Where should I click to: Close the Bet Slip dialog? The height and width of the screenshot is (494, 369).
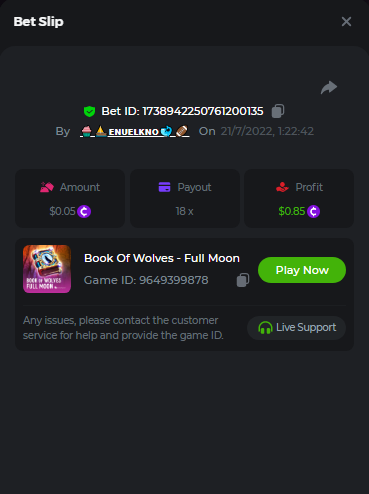(346, 22)
